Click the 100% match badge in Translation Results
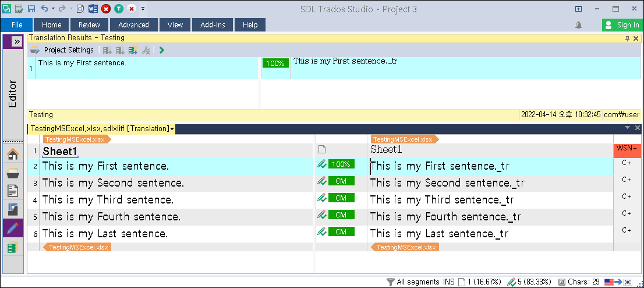This screenshot has height=288, width=644. pyautogui.click(x=275, y=64)
